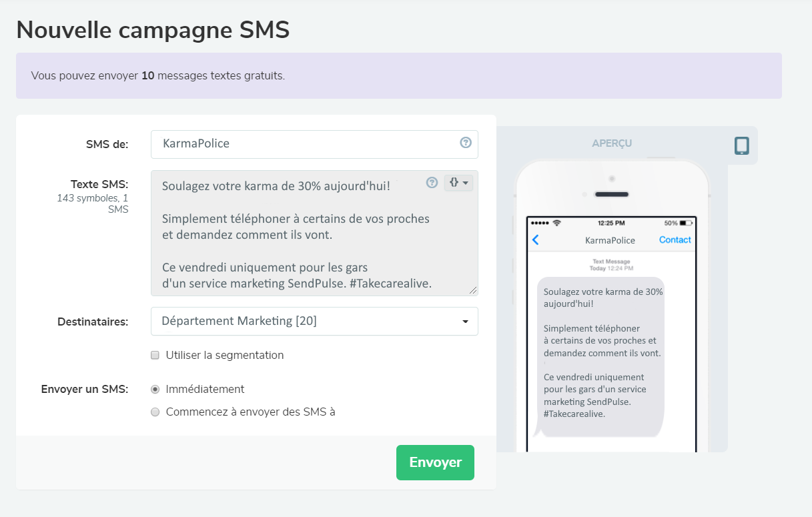Click the resize handle of the SMS text area
Image resolution: width=812 pixels, height=517 pixels.
click(473, 290)
